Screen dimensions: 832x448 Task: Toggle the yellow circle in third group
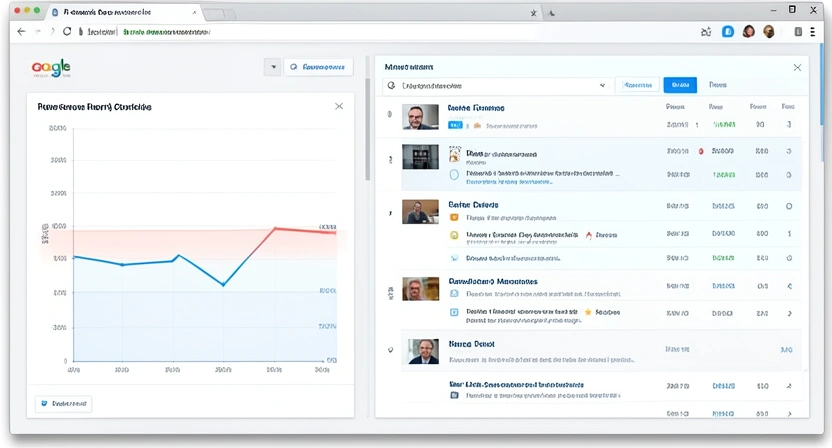[454, 236]
